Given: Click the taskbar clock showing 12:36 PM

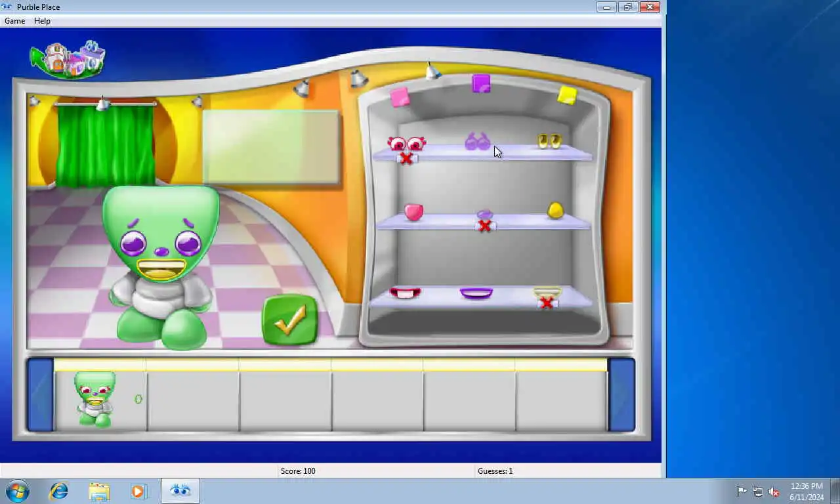Looking at the screenshot, I should pos(807,492).
